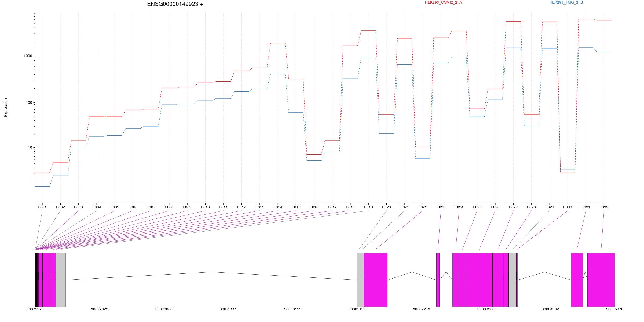
Task: Click exon label E029
Action: 550,207
